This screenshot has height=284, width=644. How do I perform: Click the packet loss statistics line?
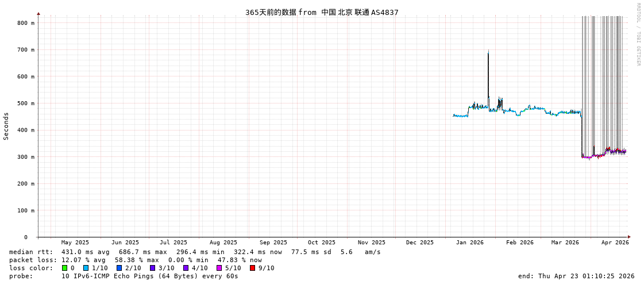coord(135,260)
